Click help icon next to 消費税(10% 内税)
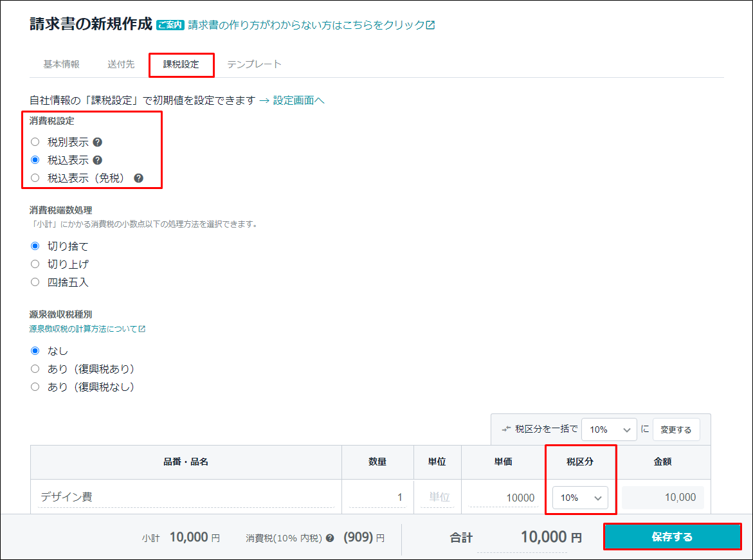Image resolution: width=753 pixels, height=560 pixels. 330,538
